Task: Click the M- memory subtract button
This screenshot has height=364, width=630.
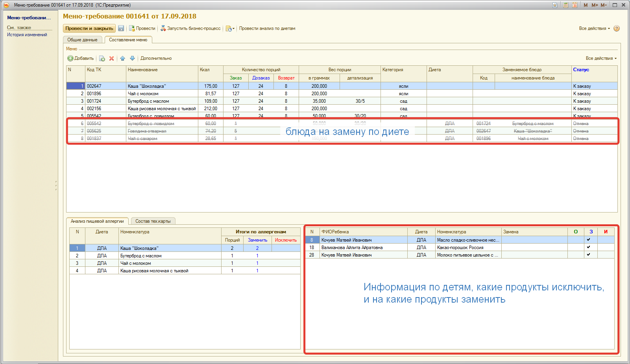Action: (604, 5)
